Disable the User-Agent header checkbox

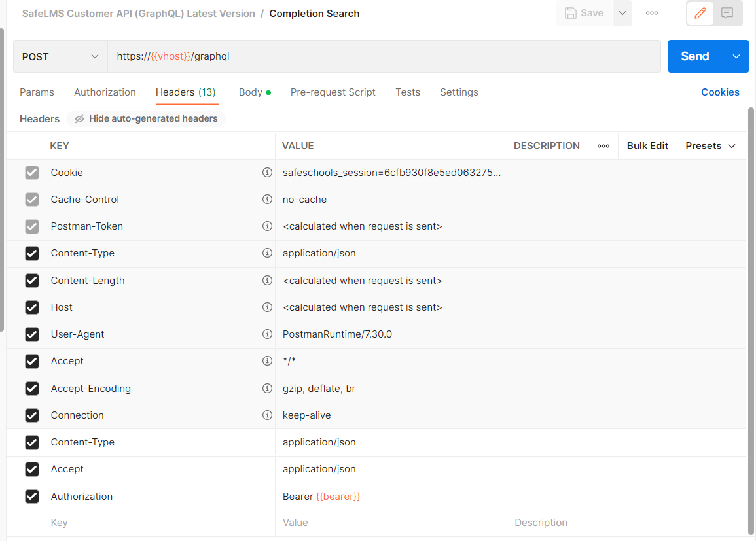pos(32,334)
